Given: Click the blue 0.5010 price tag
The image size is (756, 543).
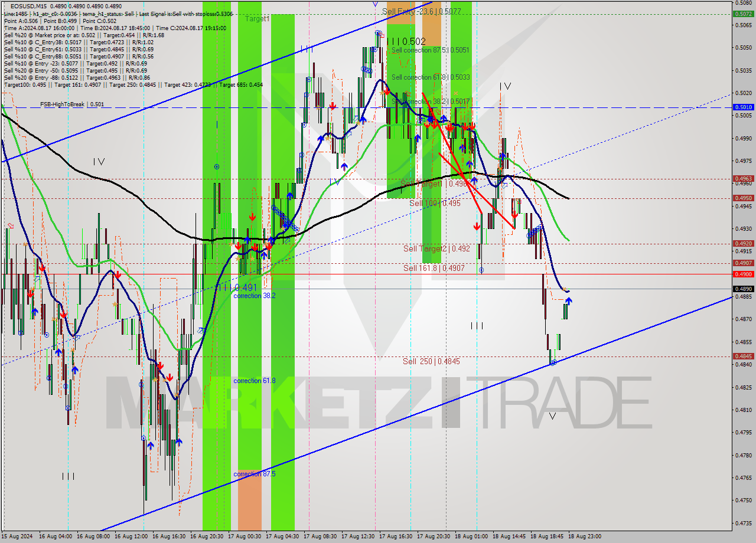Looking at the screenshot, I should tap(742, 107).
